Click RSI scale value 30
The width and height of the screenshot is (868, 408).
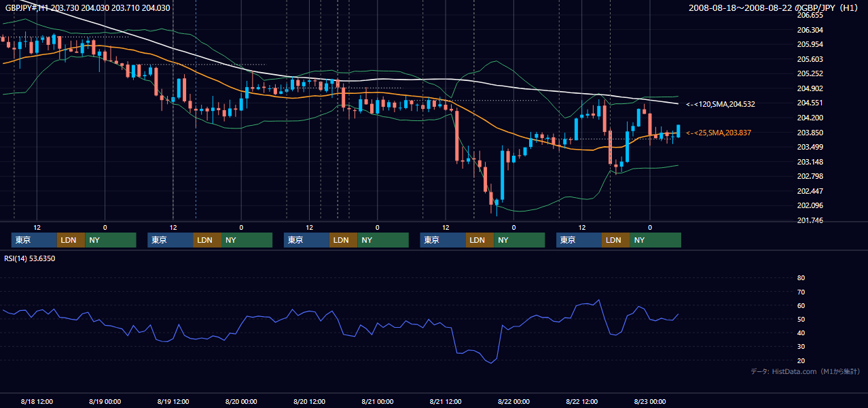tap(801, 347)
